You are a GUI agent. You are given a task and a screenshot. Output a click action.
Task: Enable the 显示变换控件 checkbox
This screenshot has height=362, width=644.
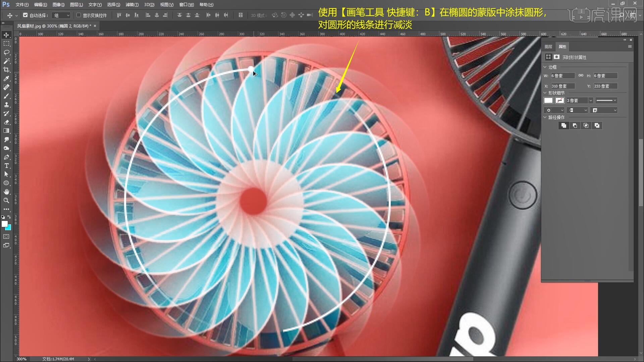point(78,15)
